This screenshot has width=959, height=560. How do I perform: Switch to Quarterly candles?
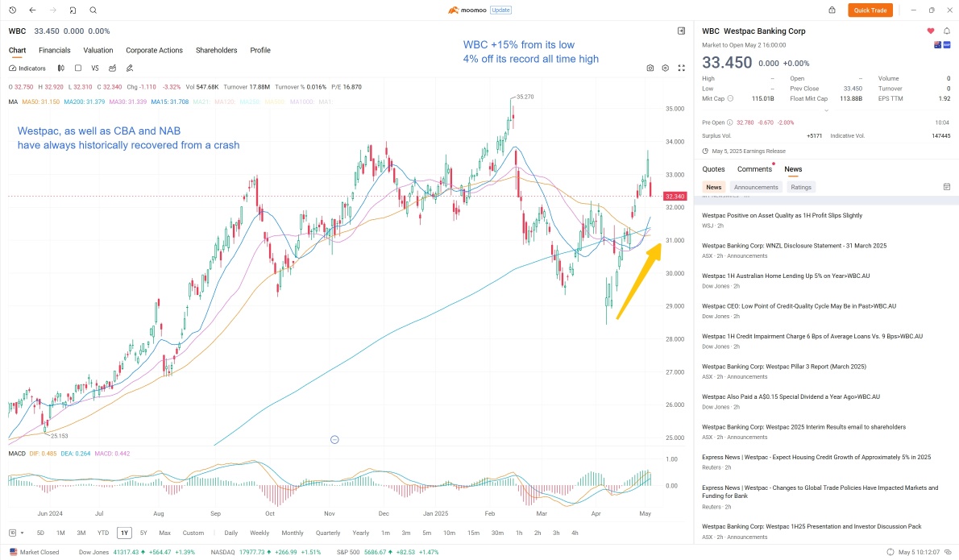point(328,533)
